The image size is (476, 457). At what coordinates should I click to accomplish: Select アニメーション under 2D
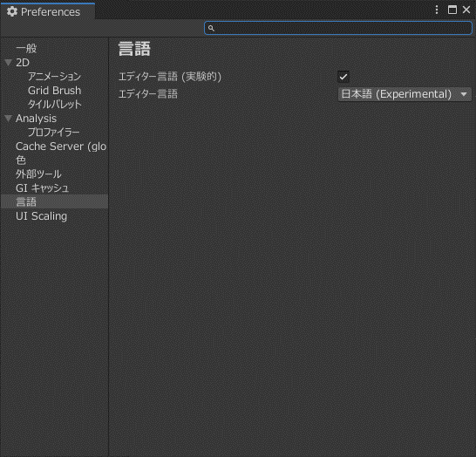tap(54, 77)
